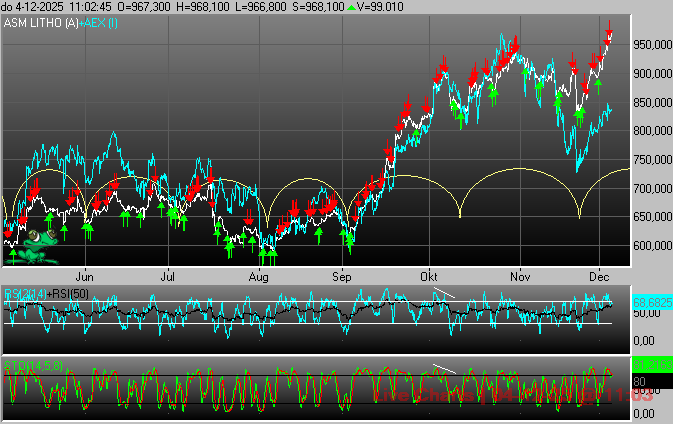
Task: Click the RSI current value 68,6825
Action: pos(652,303)
